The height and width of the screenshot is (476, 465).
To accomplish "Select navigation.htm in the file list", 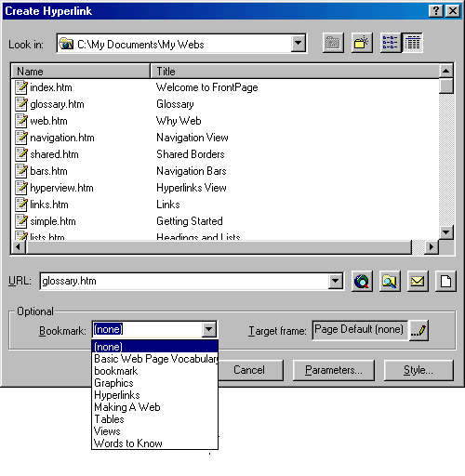I will coord(62,138).
